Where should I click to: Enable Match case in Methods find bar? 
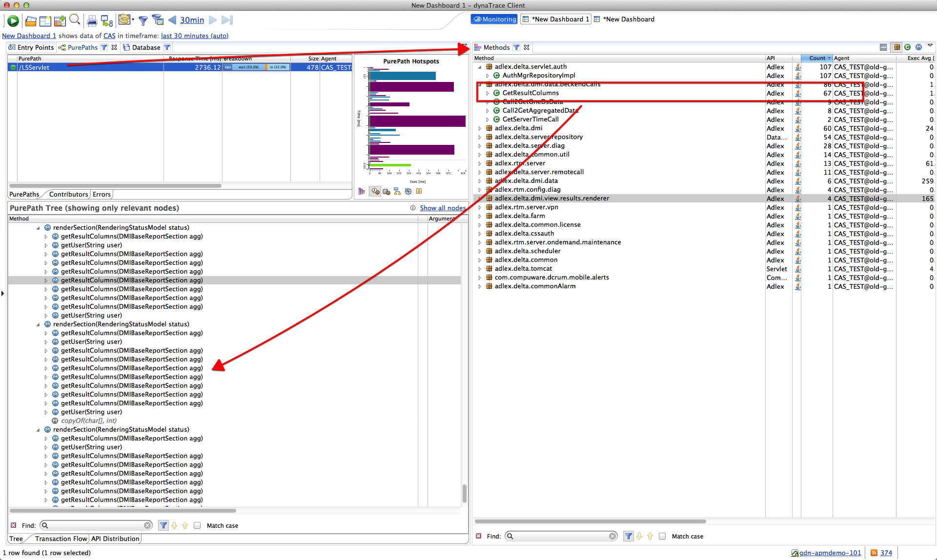[662, 536]
